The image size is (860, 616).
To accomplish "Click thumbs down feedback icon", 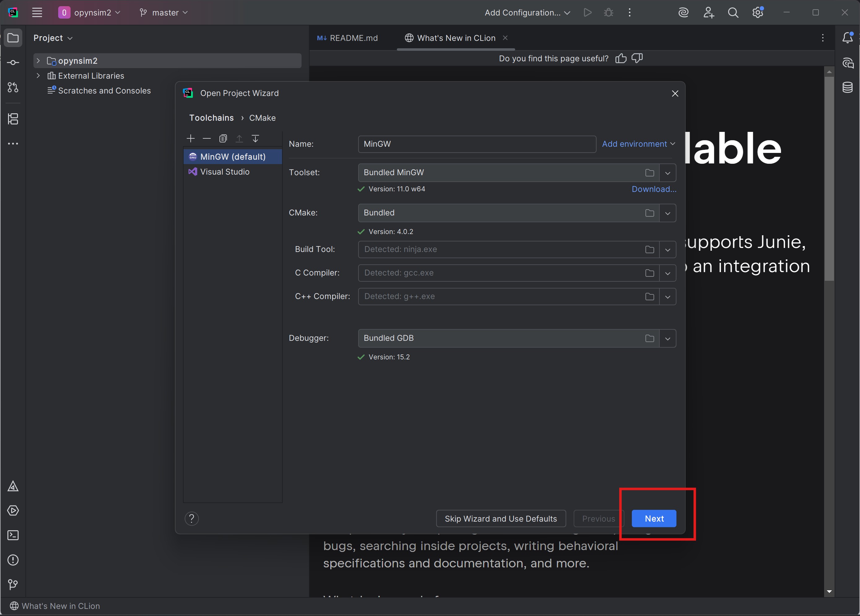I will coord(637,59).
